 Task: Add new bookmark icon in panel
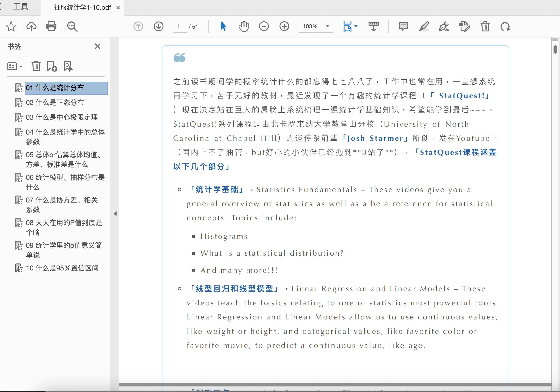coord(52,66)
